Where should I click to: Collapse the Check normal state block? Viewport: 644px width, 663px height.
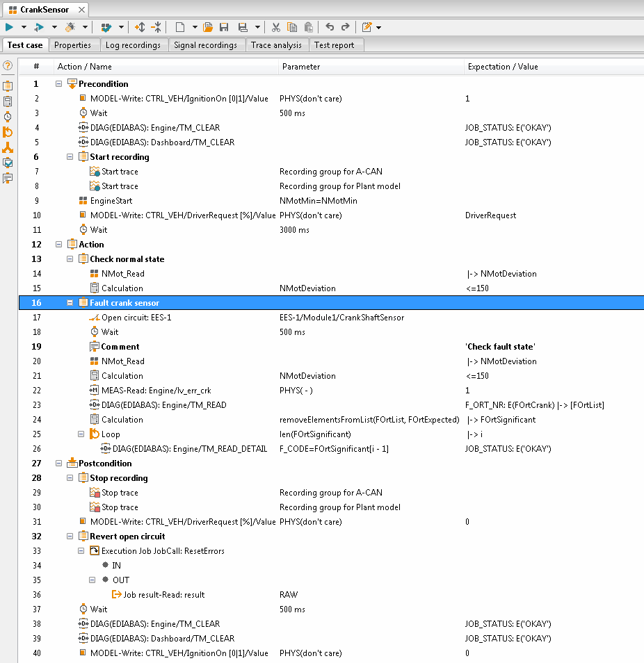pyautogui.click(x=70, y=259)
